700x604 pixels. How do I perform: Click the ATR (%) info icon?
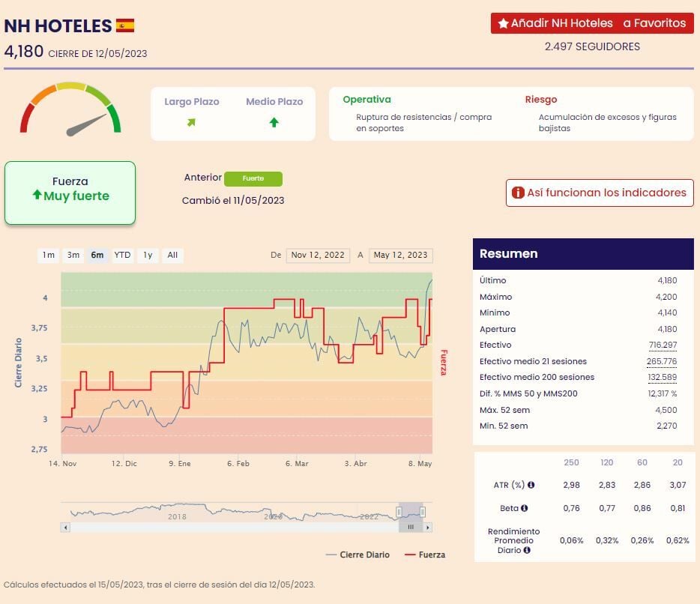pos(531,485)
